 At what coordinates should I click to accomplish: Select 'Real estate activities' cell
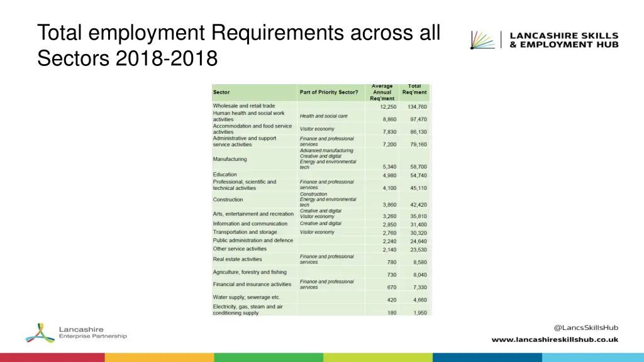[237, 260]
